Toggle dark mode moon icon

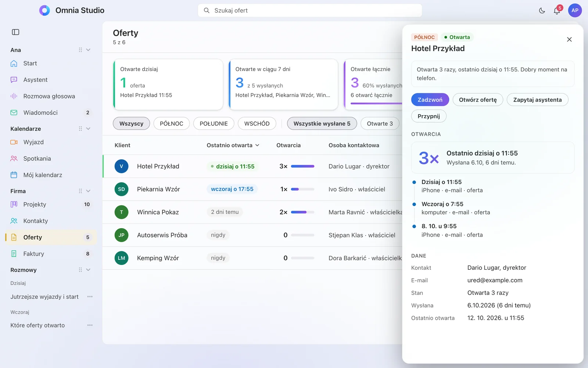point(542,11)
